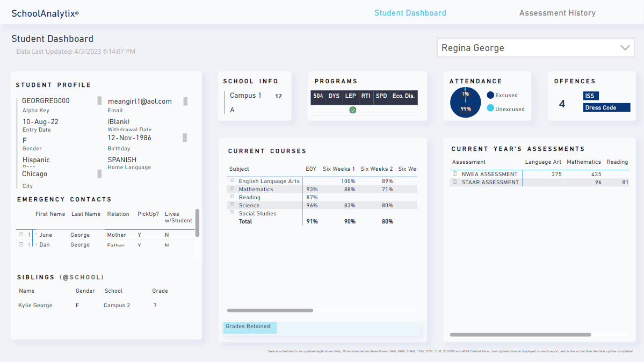Screen dimensions: 644x362
Task: Switch to Assessment History tab
Action: tap(558, 13)
